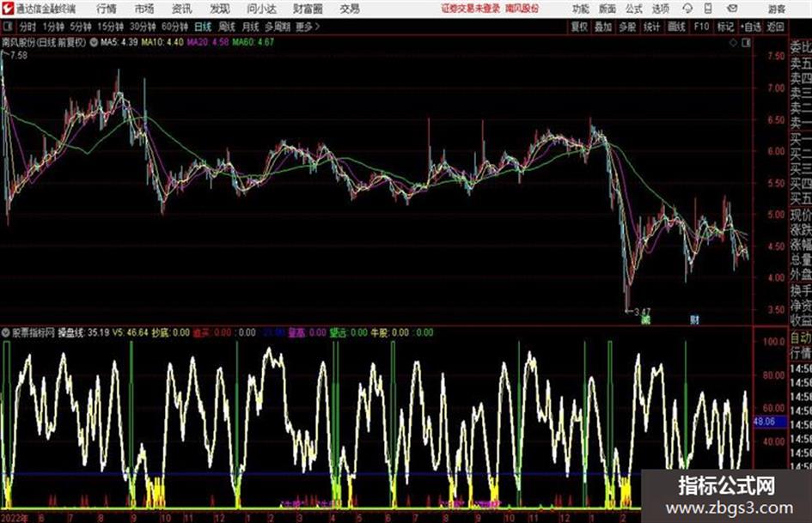Screen dimensions: 812x523
Task: Switch to the 30分钟 period tab
Action: pyautogui.click(x=143, y=27)
